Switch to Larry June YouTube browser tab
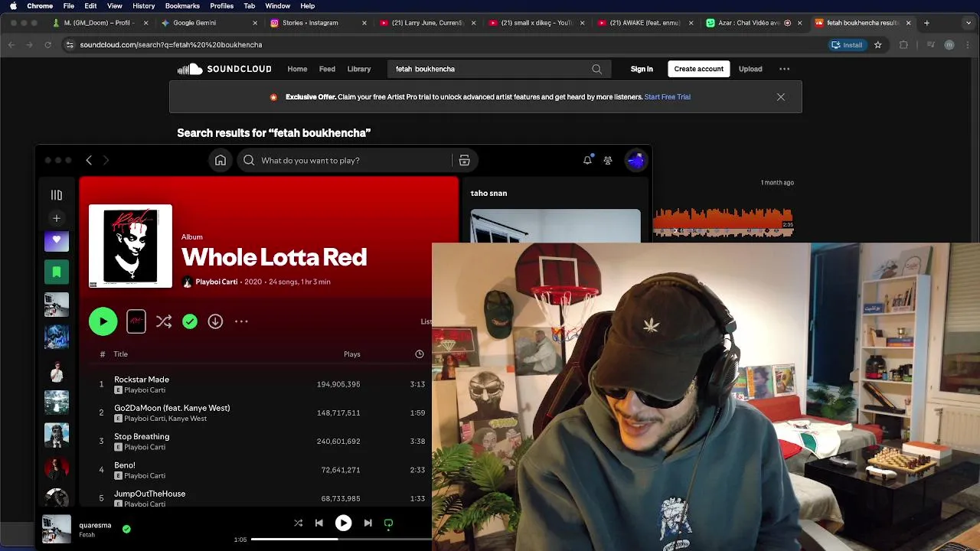Screen dimensions: 980x551 pyautogui.click(x=427, y=23)
